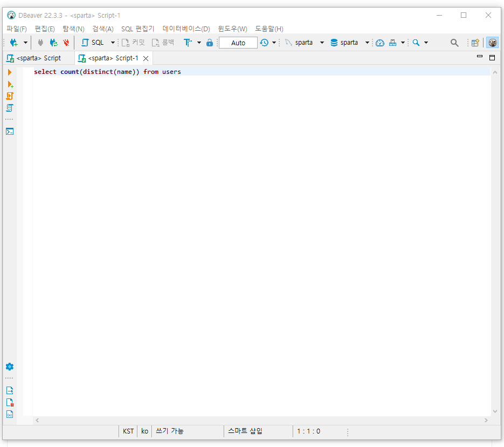Click the 쓰기 가능 status item
Screen dimensions: 504x447
point(170,431)
